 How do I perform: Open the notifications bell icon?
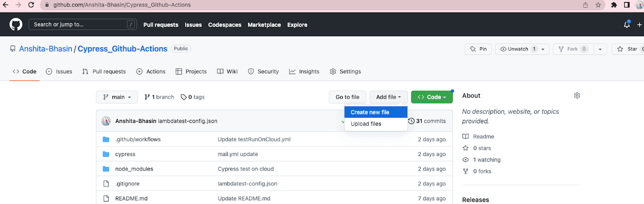[627, 25]
